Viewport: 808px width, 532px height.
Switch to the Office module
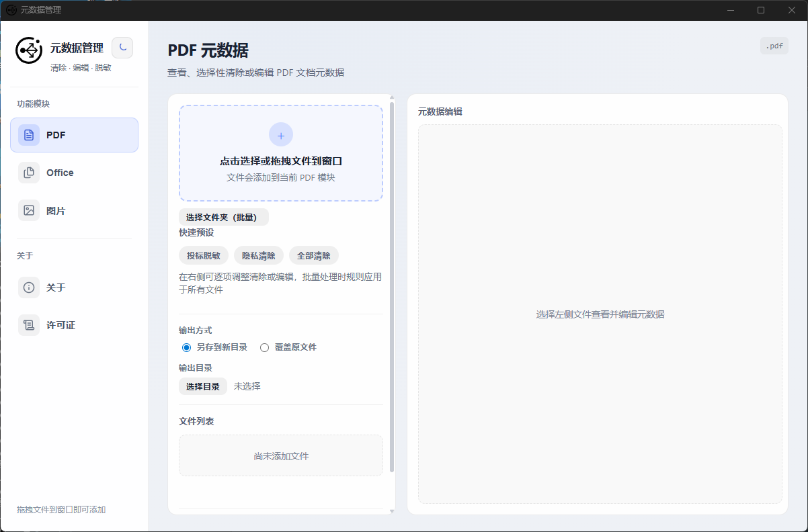(74, 173)
